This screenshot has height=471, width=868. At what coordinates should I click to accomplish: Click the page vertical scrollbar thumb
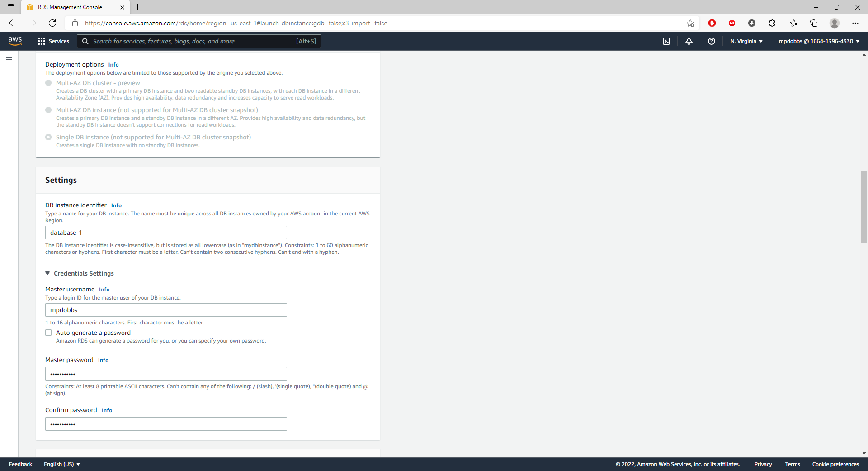864,207
